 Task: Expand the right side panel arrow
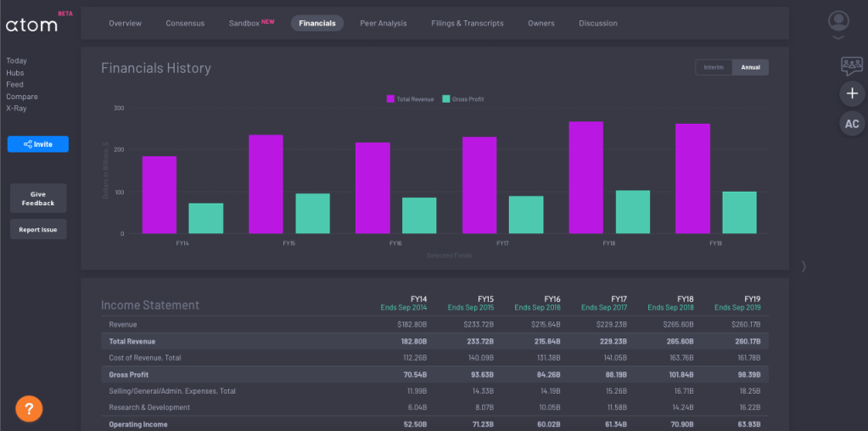coord(804,266)
